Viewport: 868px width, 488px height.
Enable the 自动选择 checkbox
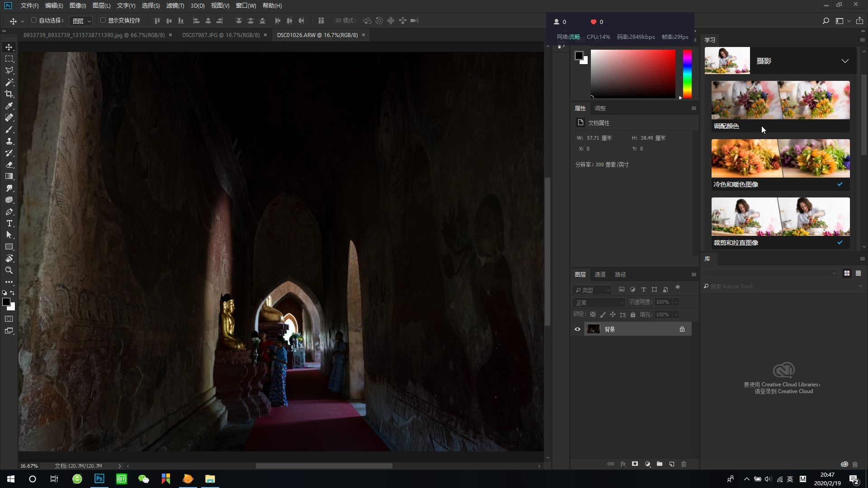[x=34, y=20]
